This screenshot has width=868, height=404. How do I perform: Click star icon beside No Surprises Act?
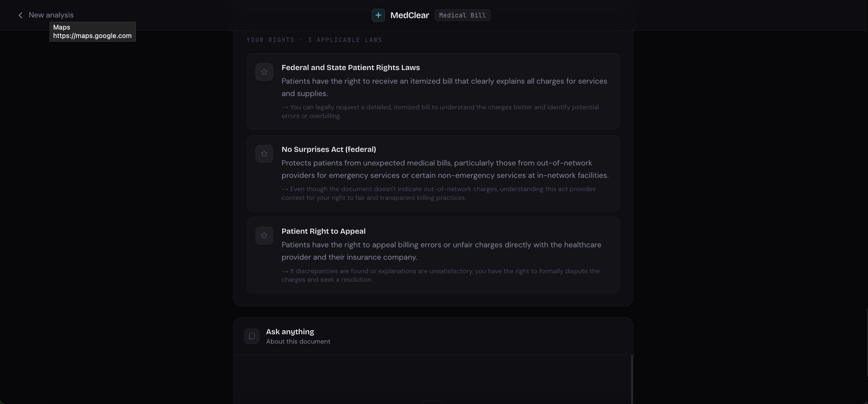pyautogui.click(x=264, y=154)
